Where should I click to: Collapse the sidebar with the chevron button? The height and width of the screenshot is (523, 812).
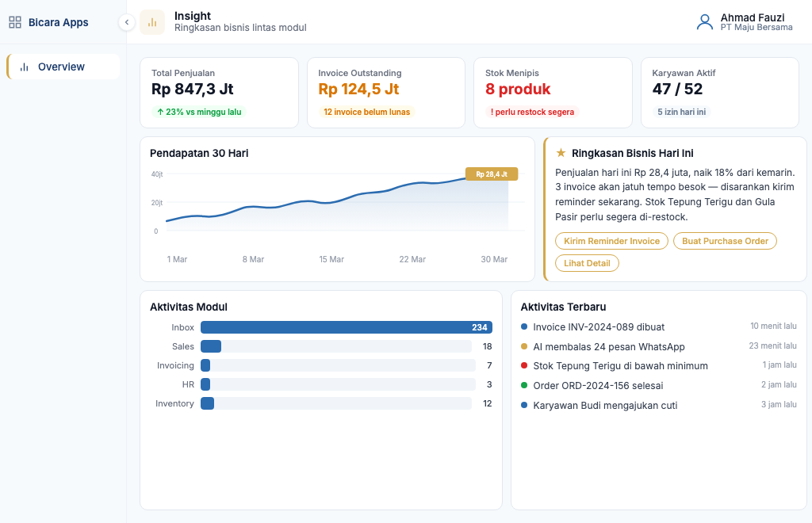click(127, 22)
